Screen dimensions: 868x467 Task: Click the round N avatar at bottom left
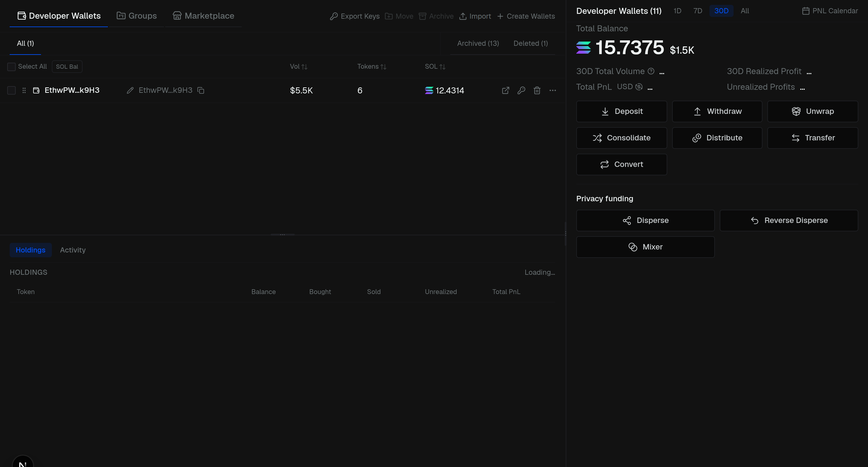(23, 462)
